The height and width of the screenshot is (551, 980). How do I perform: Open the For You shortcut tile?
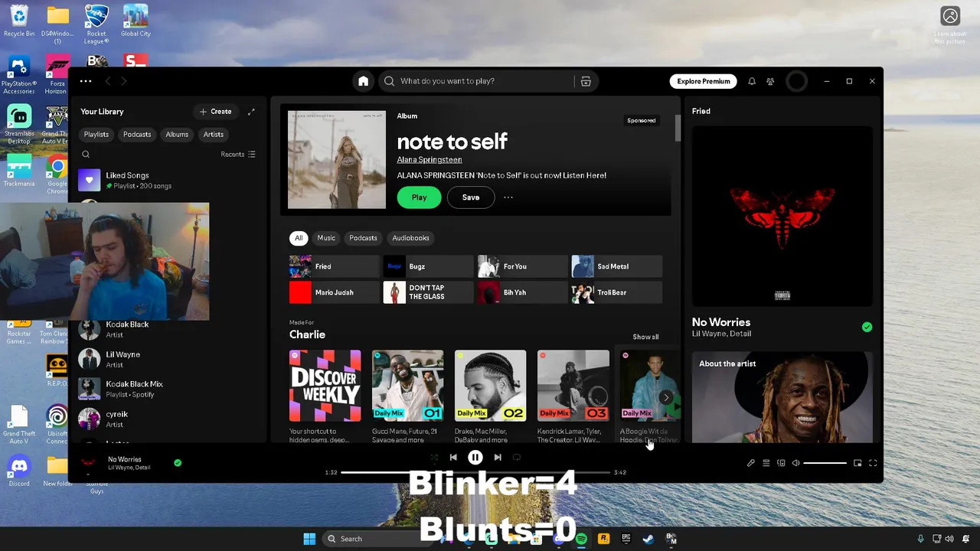(523, 266)
